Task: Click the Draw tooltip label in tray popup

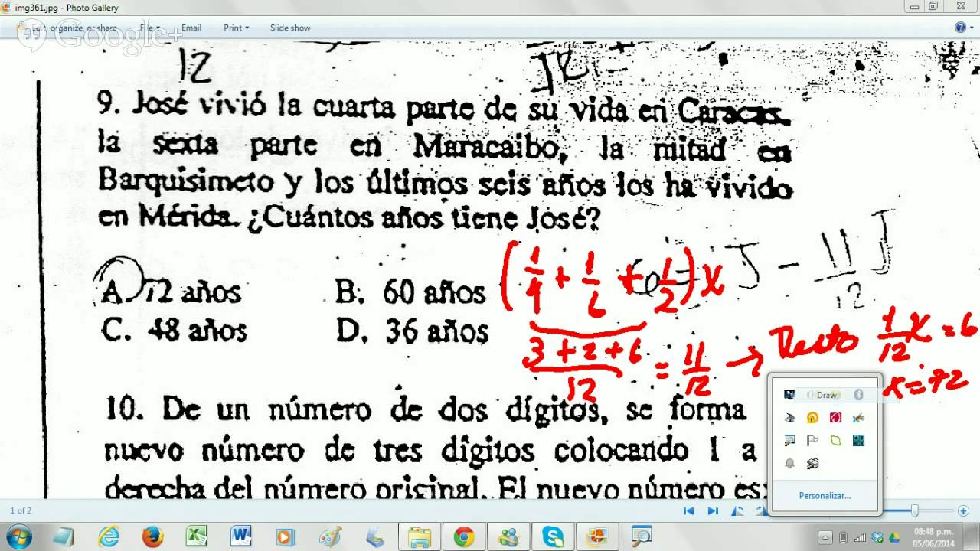Action: click(x=825, y=395)
